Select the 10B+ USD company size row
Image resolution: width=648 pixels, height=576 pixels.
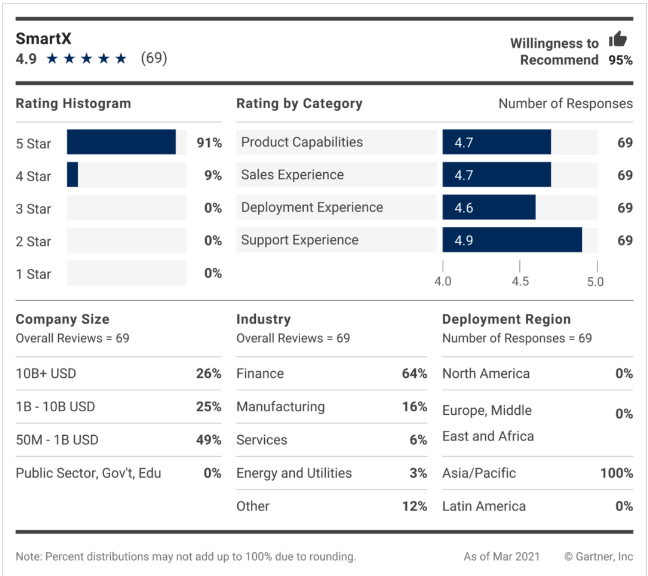pos(118,374)
